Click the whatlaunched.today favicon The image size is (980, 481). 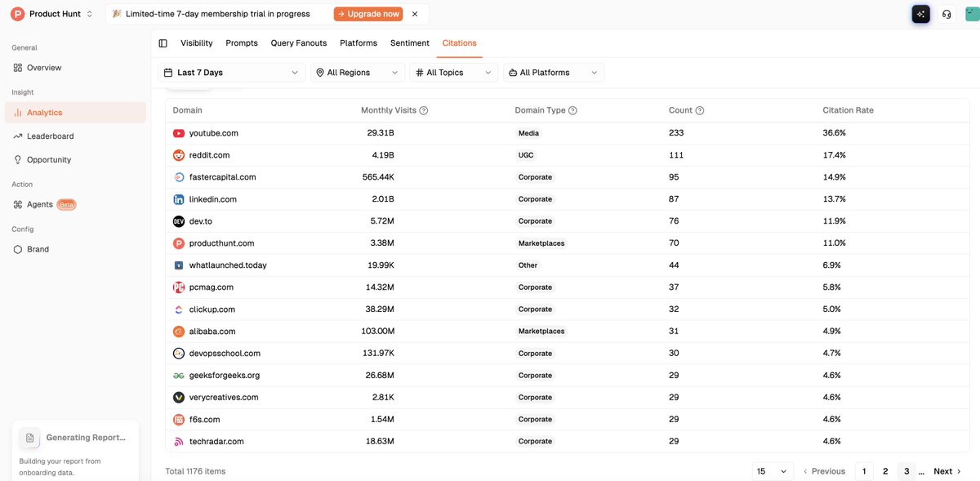click(179, 265)
